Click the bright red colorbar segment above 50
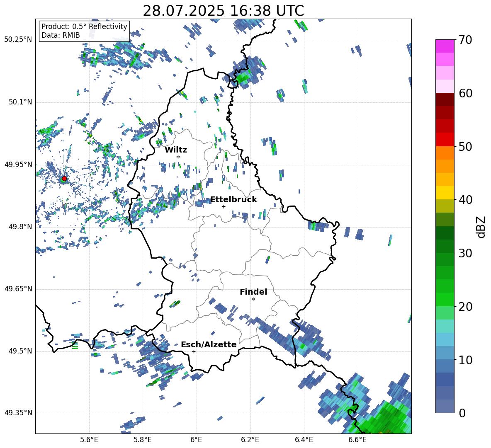Image resolution: width=491 pixels, height=448 pixels. coord(445,140)
